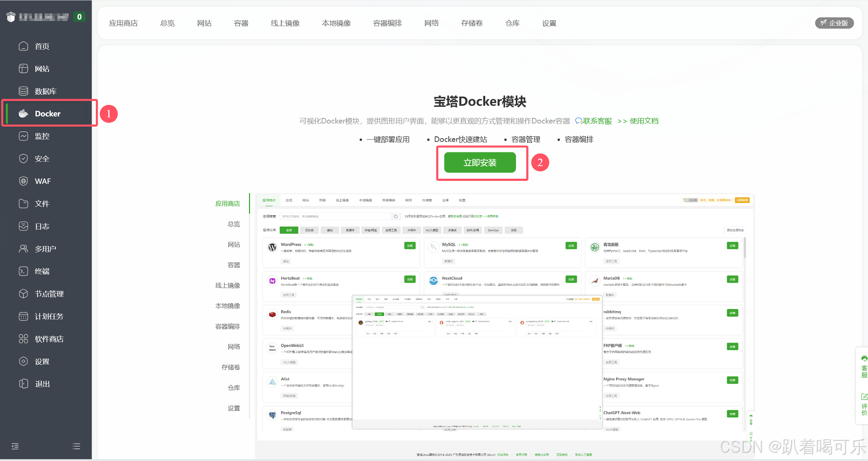Viewport: 868px width, 461px height.
Task: Open the 联系客服 link
Action: coord(597,121)
